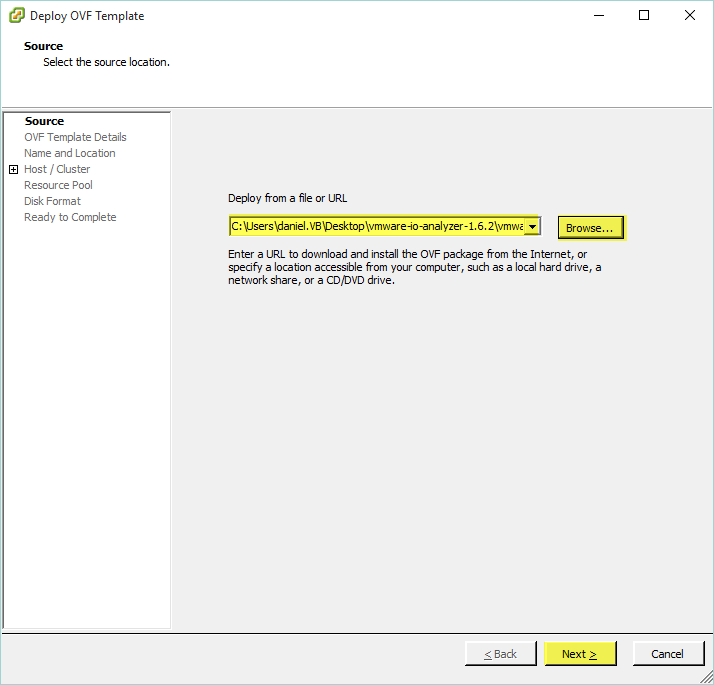This screenshot has width=714, height=685.
Task: Click the 'Select the source location.' text
Action: [107, 62]
